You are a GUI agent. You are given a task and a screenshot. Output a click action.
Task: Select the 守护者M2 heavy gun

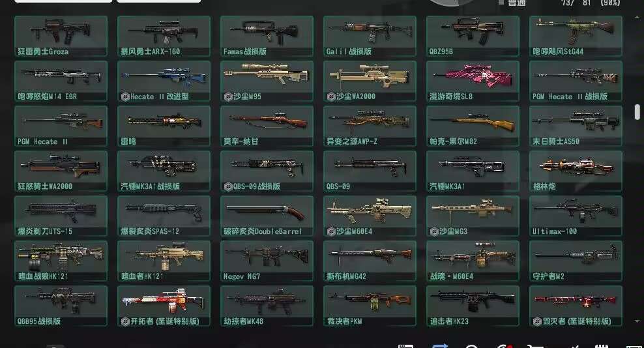pyautogui.click(x=576, y=261)
